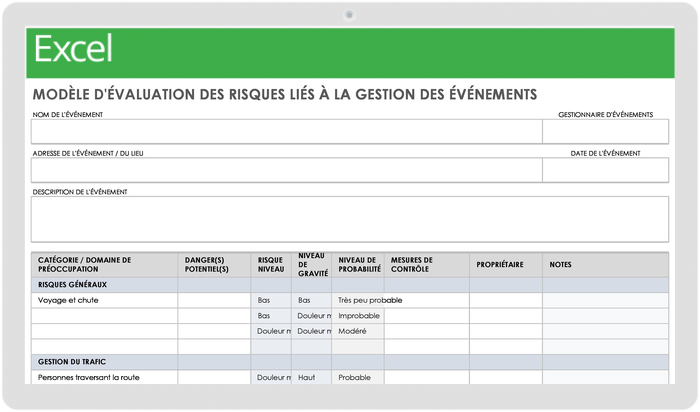Screen dimensions: 700x412
Task: Click the Adresse de l'événement / du lieu box
Action: (x=287, y=170)
